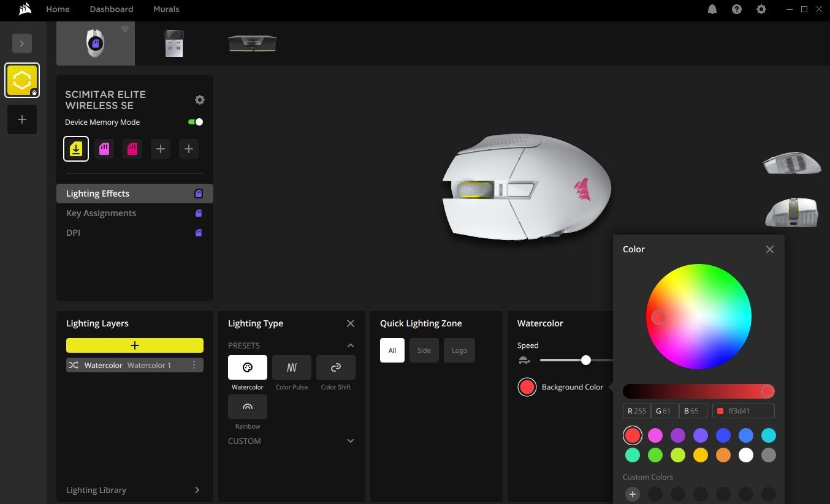
Task: Select the Rainbow lighting preset
Action: click(x=247, y=406)
